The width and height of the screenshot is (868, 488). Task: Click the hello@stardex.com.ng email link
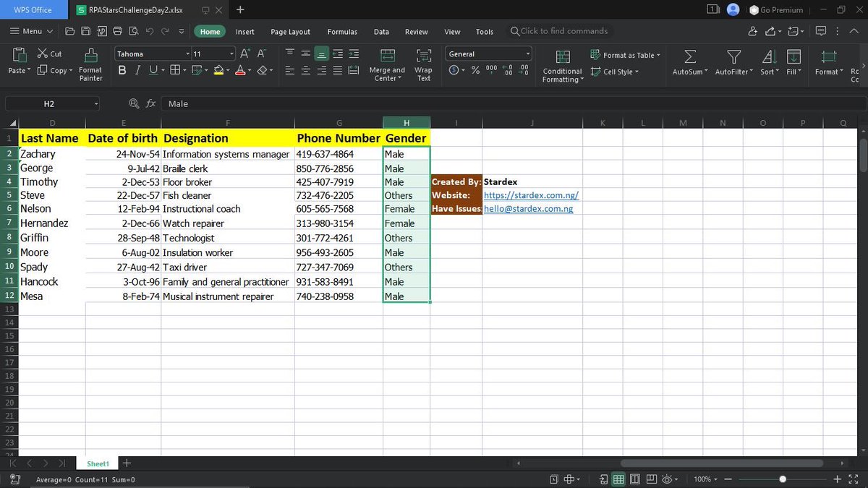click(529, 209)
